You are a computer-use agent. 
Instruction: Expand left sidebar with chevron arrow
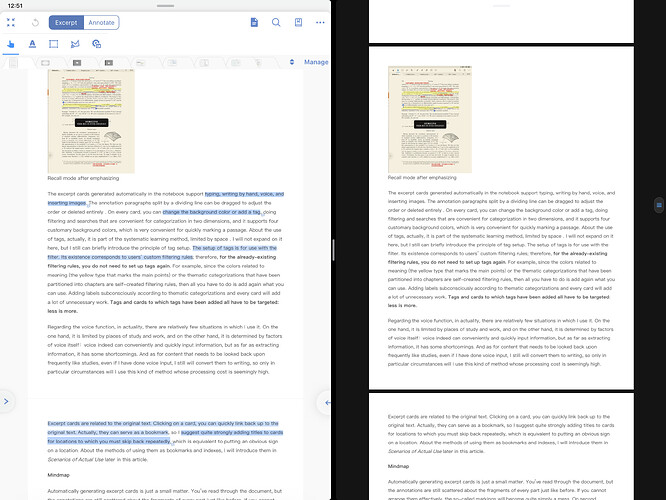pos(6,401)
